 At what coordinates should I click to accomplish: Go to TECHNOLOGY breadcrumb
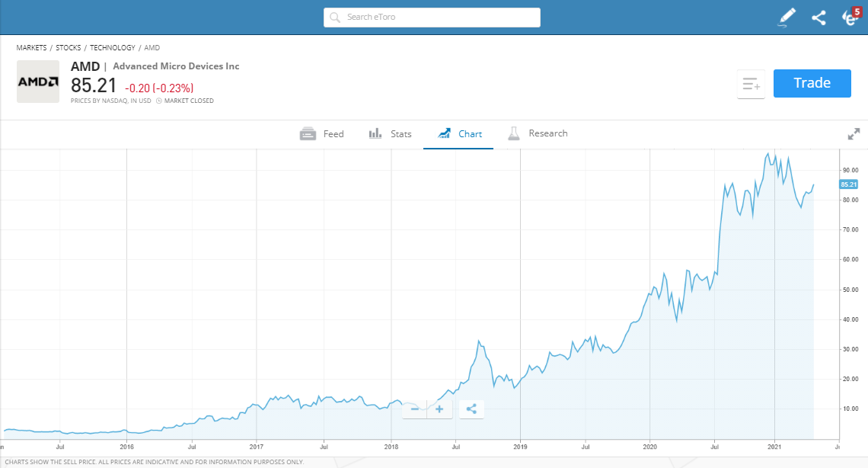(113, 47)
